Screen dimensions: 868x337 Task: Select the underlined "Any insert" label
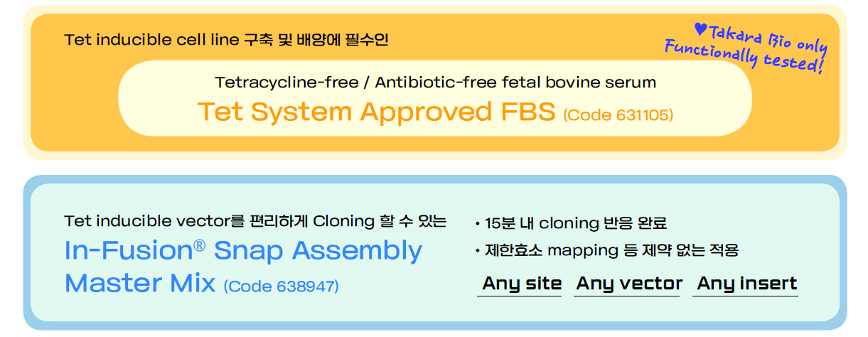pyautogui.click(x=746, y=284)
